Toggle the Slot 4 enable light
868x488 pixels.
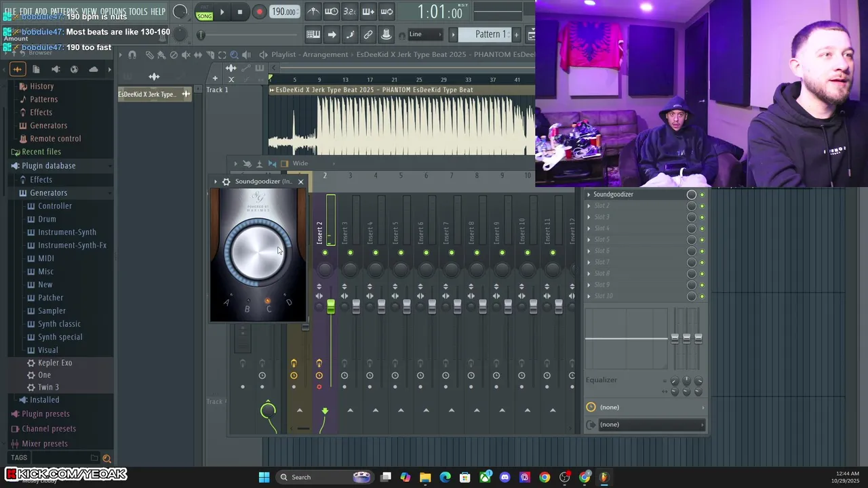coord(702,228)
